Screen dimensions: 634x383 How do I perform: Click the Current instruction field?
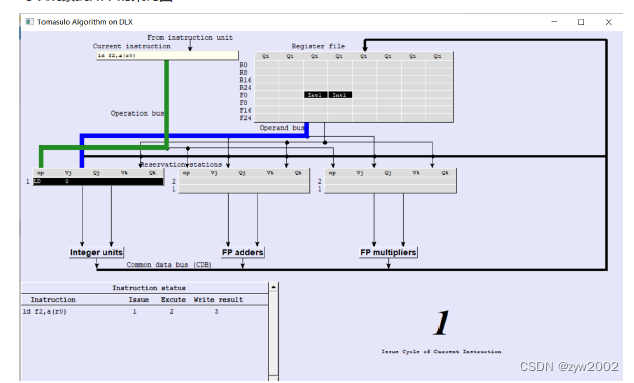pos(167,56)
